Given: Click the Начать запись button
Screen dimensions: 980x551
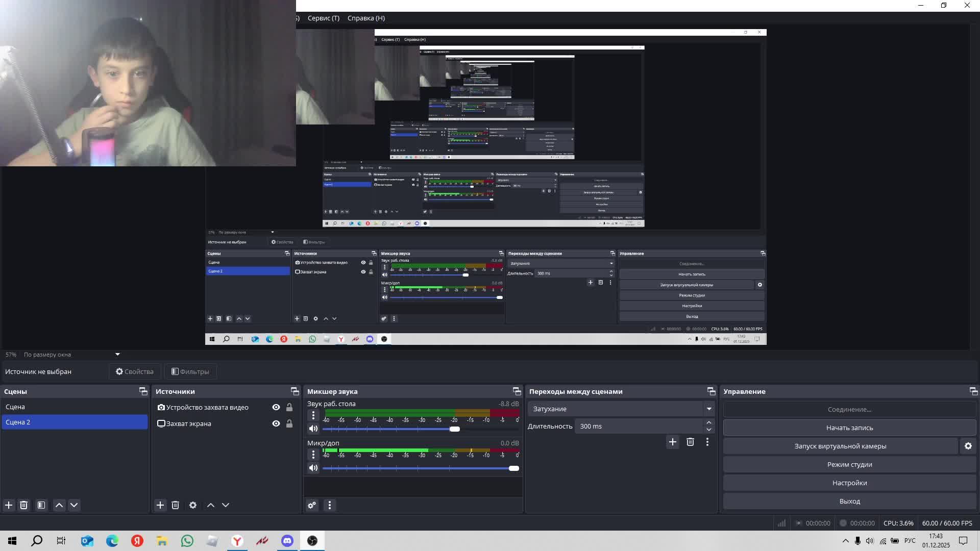Looking at the screenshot, I should click(849, 428).
